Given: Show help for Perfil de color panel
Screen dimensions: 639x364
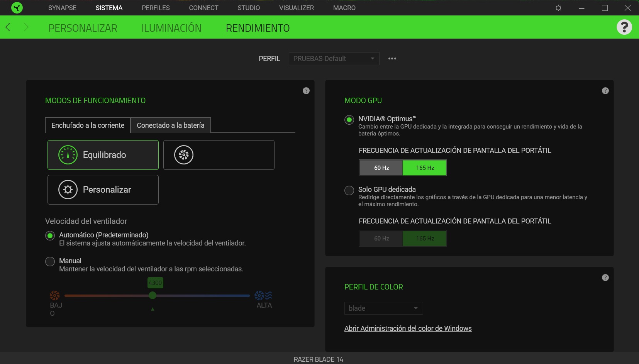Looking at the screenshot, I should coord(605,278).
